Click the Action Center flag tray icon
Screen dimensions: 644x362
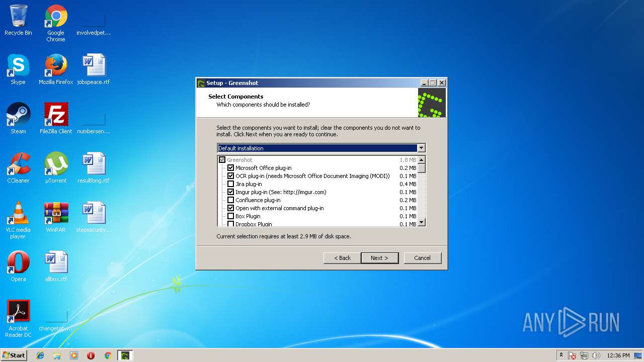pyautogui.click(x=572, y=355)
